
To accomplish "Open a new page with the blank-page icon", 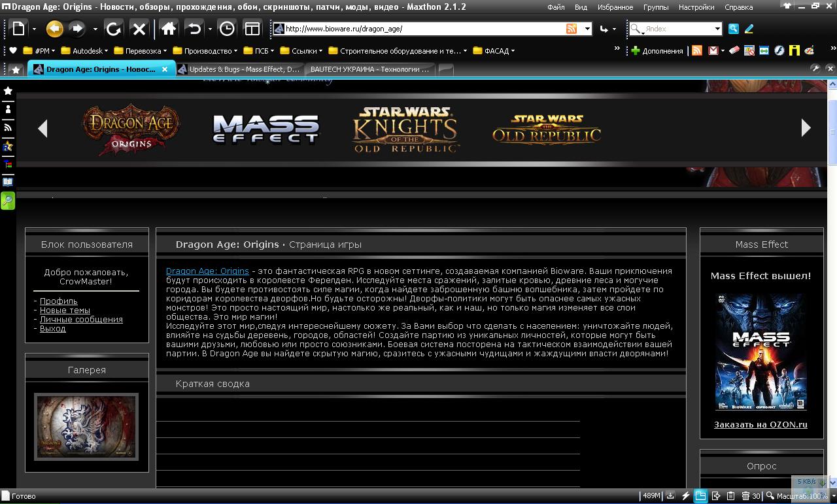I will 18,29.
